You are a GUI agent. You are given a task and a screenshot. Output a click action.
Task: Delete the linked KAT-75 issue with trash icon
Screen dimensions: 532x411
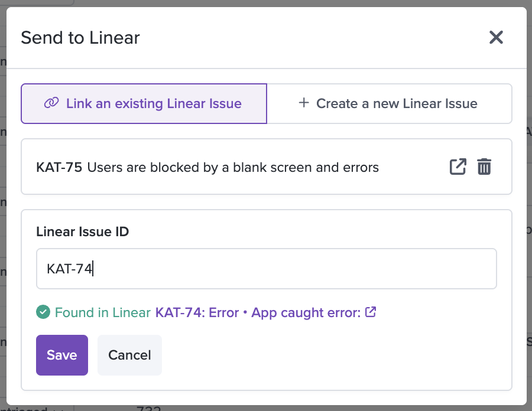click(x=484, y=167)
